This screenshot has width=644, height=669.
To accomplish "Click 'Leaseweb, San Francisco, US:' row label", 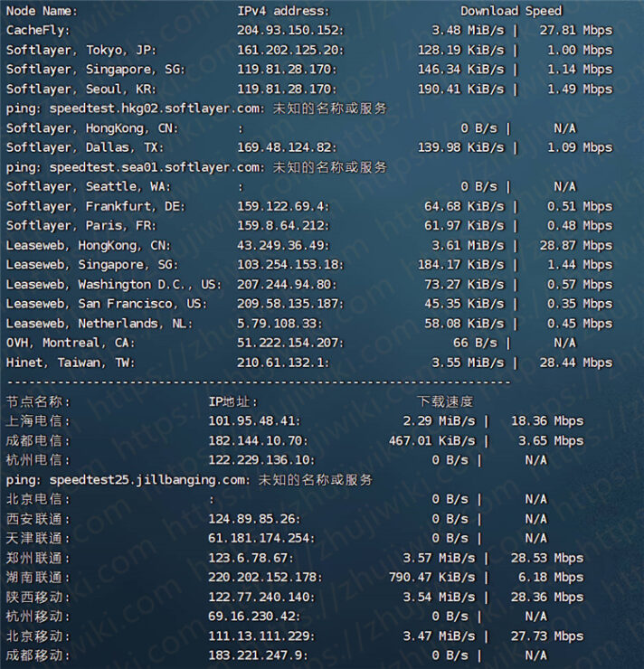I will 106,304.
